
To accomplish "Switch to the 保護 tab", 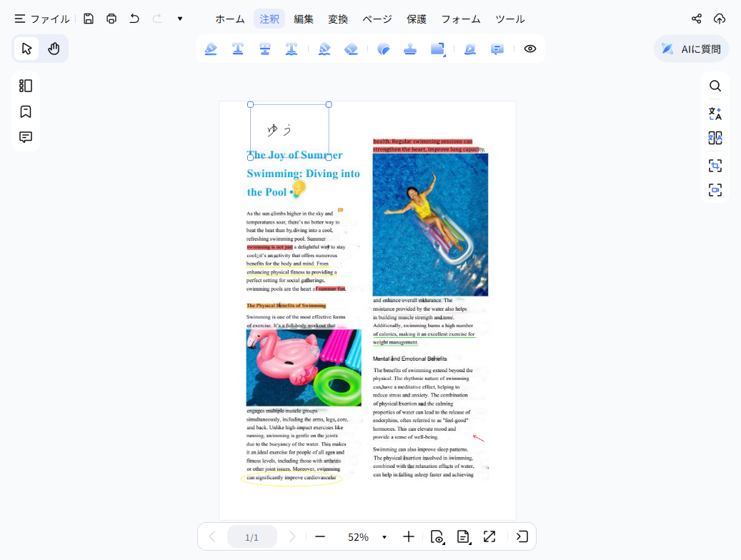I will tap(417, 19).
